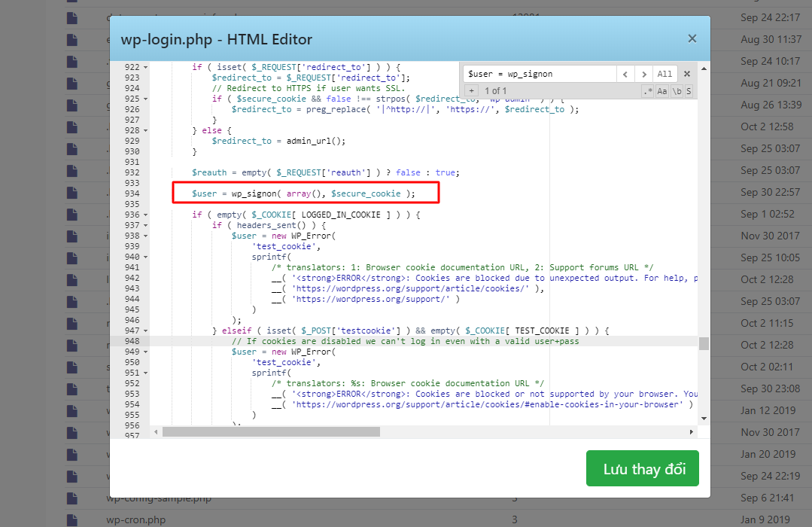Click the horizontal scrollbar right arrow
This screenshot has height=527, width=812.
(692, 431)
